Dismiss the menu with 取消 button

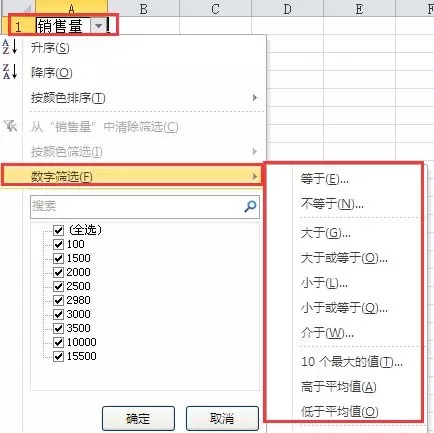222,418
